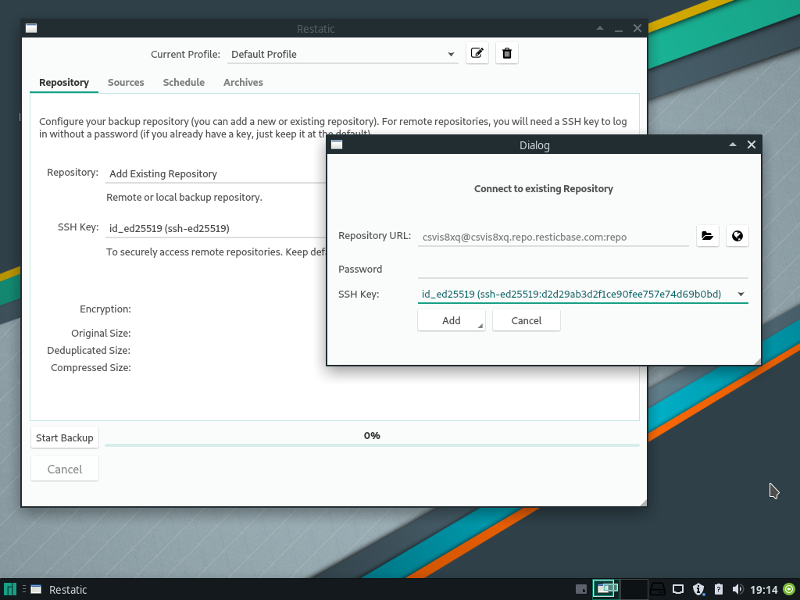The height and width of the screenshot is (600, 800).
Task: Switch to the Repository tab
Action: [64, 82]
